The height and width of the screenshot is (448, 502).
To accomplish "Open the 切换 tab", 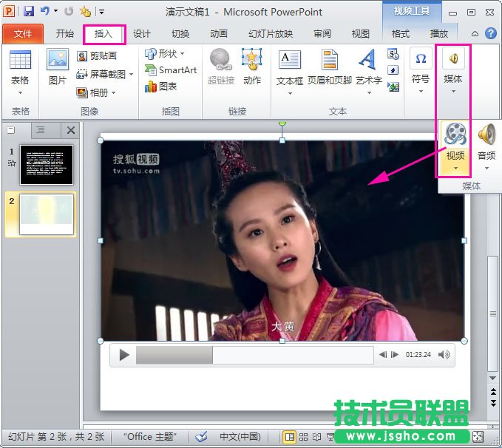I will pyautogui.click(x=180, y=33).
